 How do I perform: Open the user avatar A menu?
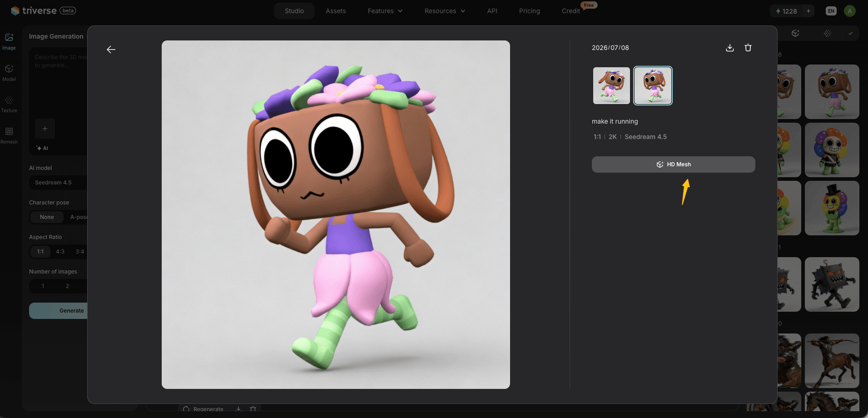(x=850, y=11)
